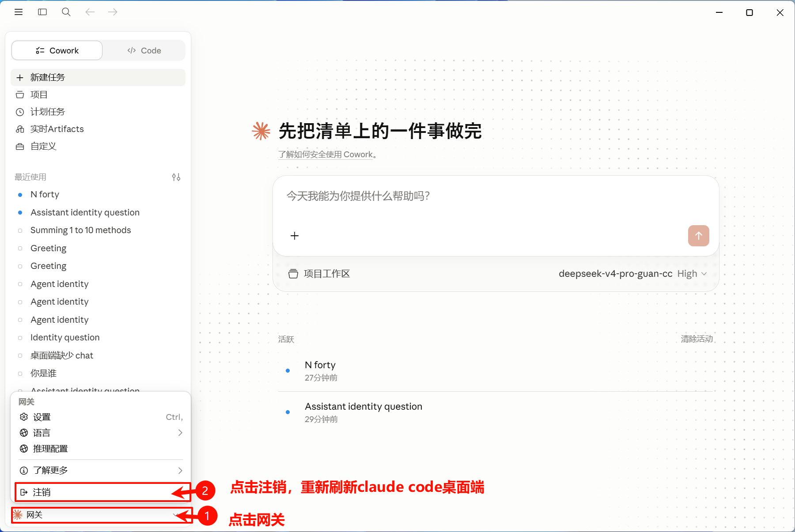795x532 pixels.
Task: Open the deepseek-v4-pro-guan-cc model dropdown
Action: click(x=632, y=274)
